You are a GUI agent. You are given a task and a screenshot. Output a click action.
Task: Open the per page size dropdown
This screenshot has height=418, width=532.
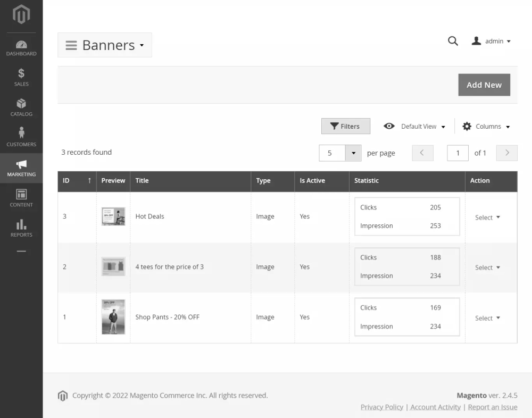353,153
